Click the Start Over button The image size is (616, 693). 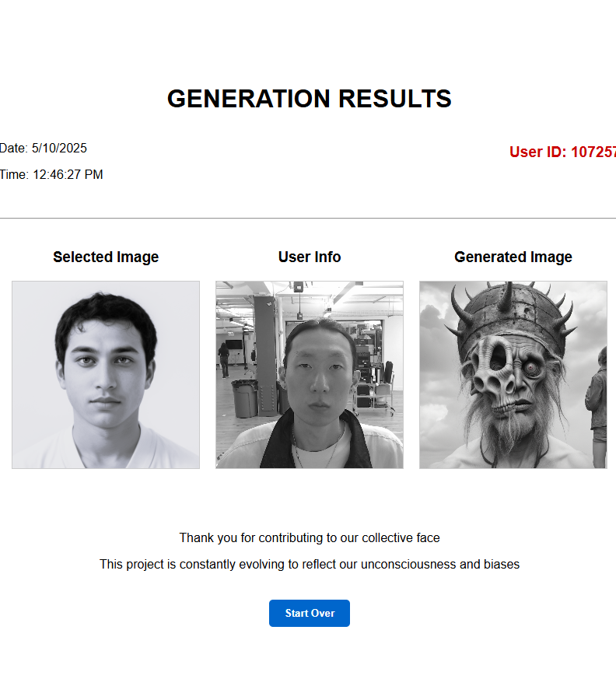pyautogui.click(x=310, y=613)
